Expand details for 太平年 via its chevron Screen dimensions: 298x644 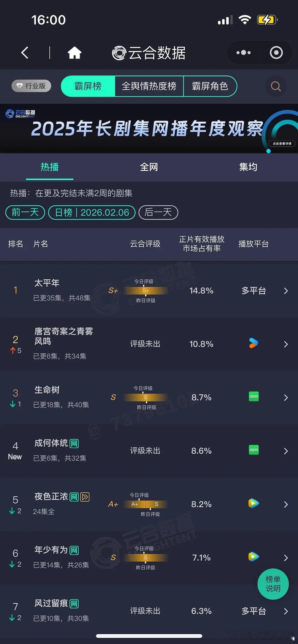click(x=286, y=291)
